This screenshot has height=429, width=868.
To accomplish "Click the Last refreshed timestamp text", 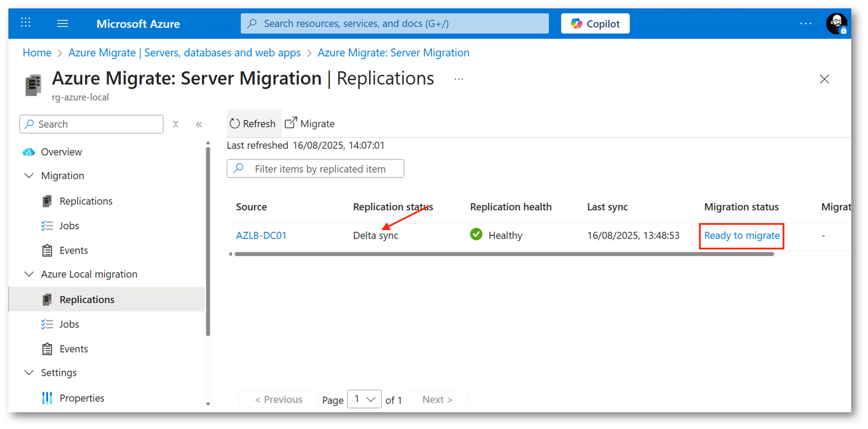I will (x=306, y=145).
